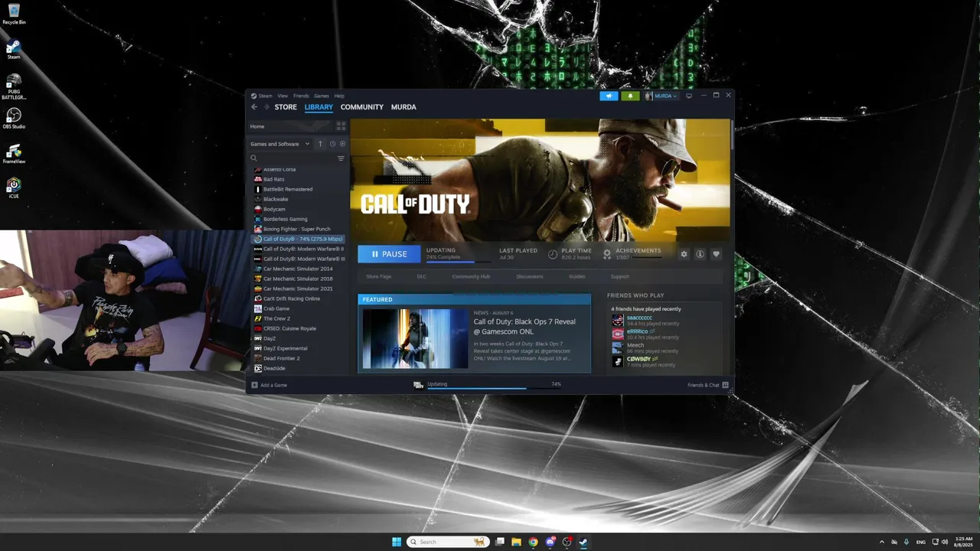980x551 pixels.
Task: Open the Steam announcements megaphone icon
Action: [609, 96]
